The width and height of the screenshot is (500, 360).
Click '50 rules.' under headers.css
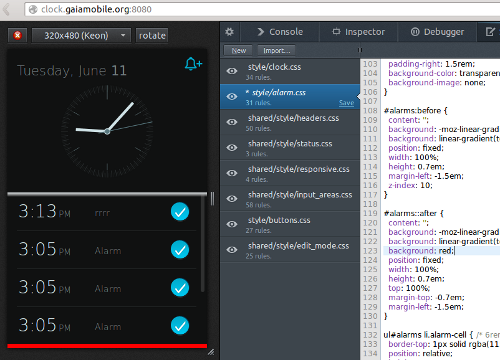pos(258,129)
